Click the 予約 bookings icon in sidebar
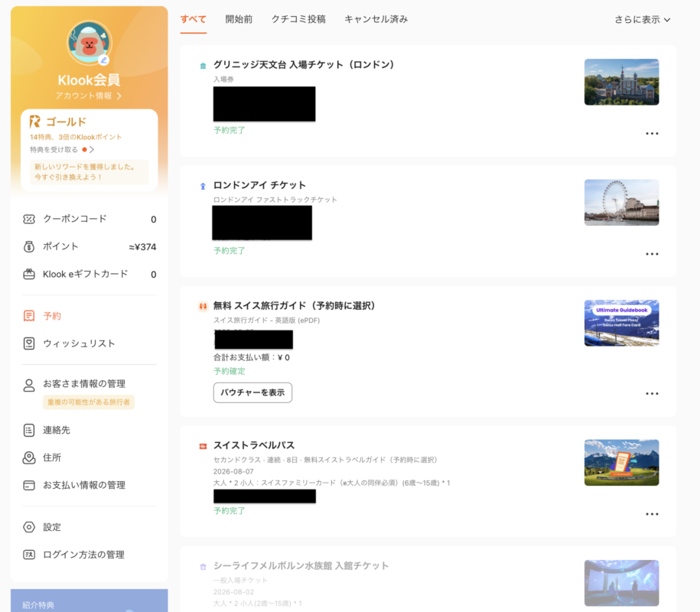Image resolution: width=700 pixels, height=612 pixels. coord(29,316)
